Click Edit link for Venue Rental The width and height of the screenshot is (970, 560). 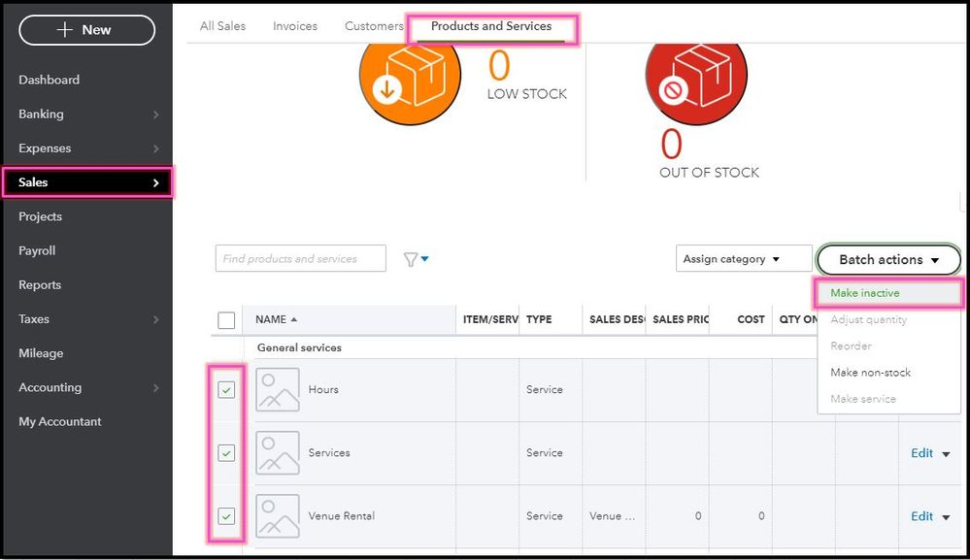pyautogui.click(x=921, y=516)
